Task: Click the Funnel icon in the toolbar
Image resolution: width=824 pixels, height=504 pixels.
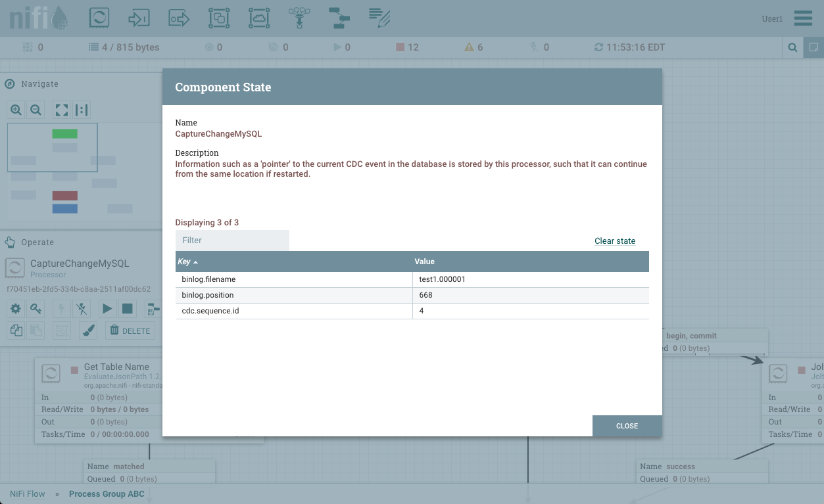Action: tap(299, 18)
